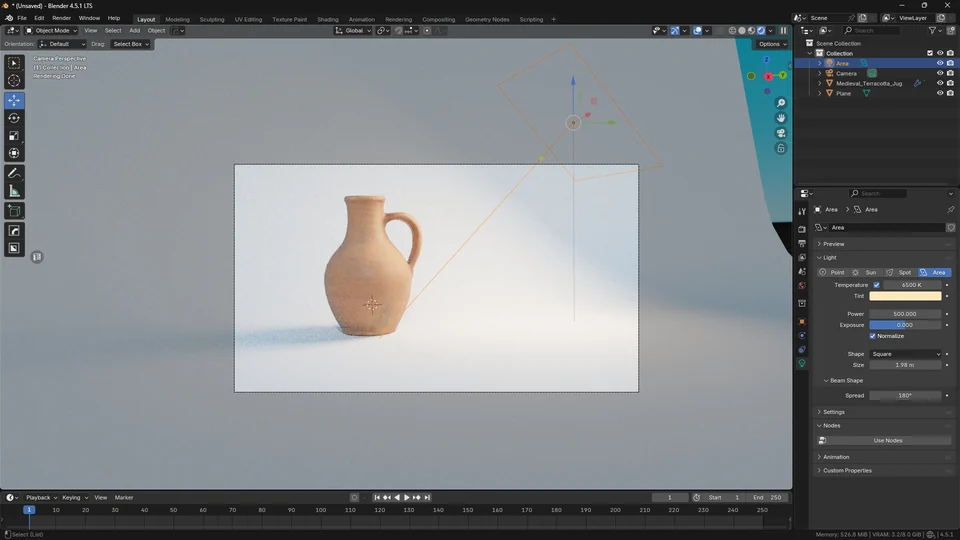
Task: Click the Use Nodes button
Action: pyautogui.click(x=887, y=440)
